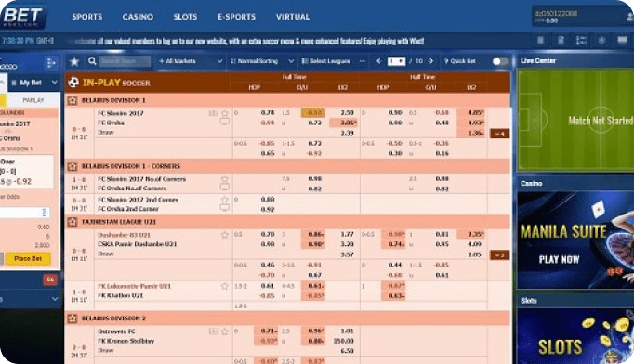This screenshot has height=364, width=634.
Task: Click the Place Bet button
Action: 28,258
